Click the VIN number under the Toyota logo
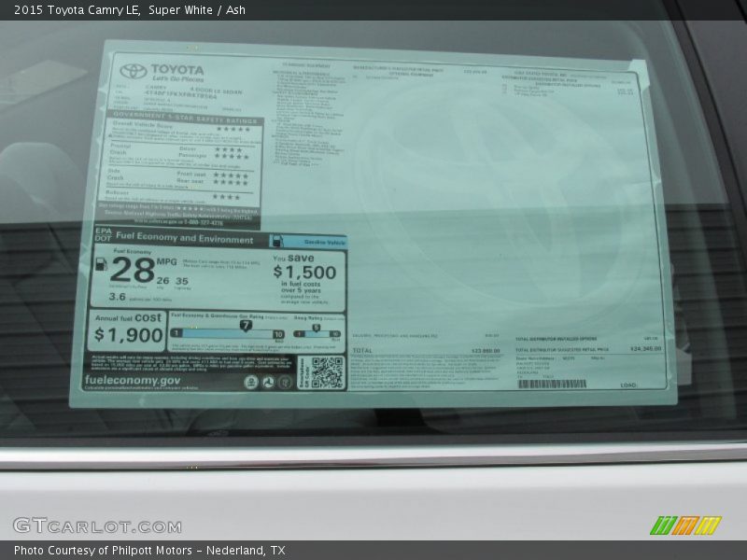747x560 pixels. 180,95
